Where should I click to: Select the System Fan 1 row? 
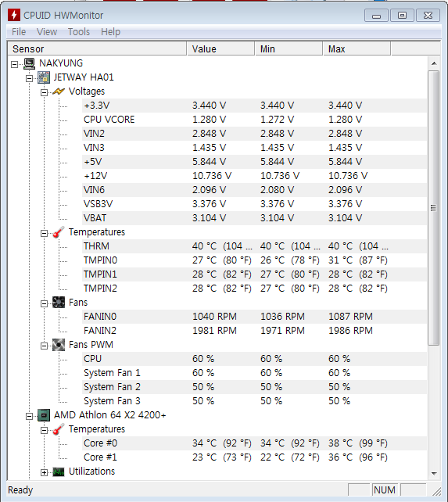[255, 373]
